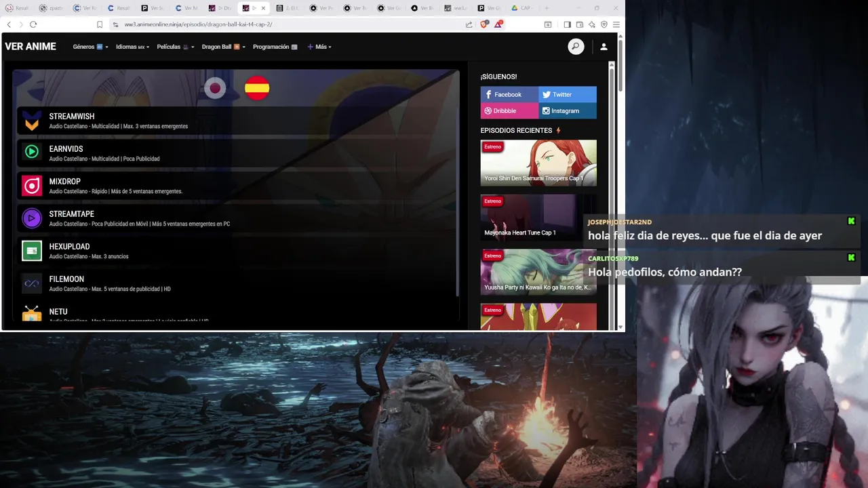The width and height of the screenshot is (868, 488).
Task: Switch to the 'zpastr' tab
Action: (x=51, y=8)
